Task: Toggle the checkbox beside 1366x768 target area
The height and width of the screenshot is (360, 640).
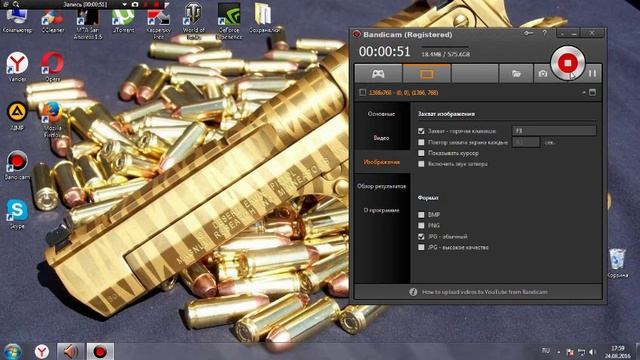Action: (x=362, y=93)
